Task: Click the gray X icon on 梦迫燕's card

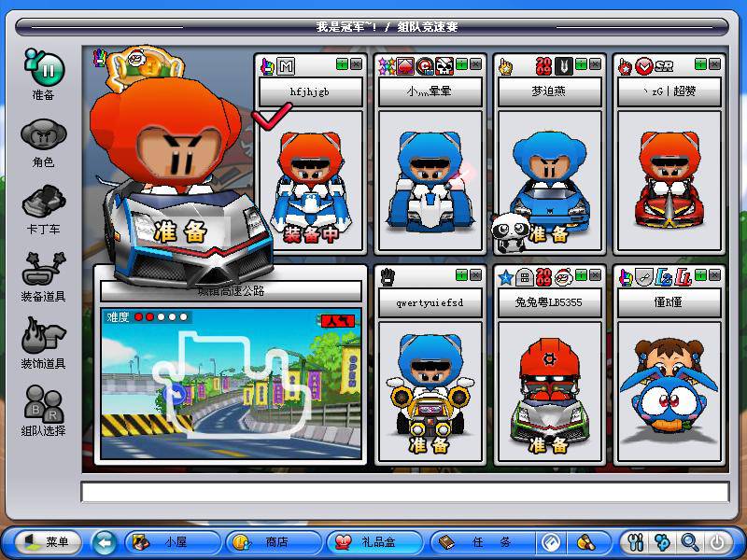Action: coord(595,64)
